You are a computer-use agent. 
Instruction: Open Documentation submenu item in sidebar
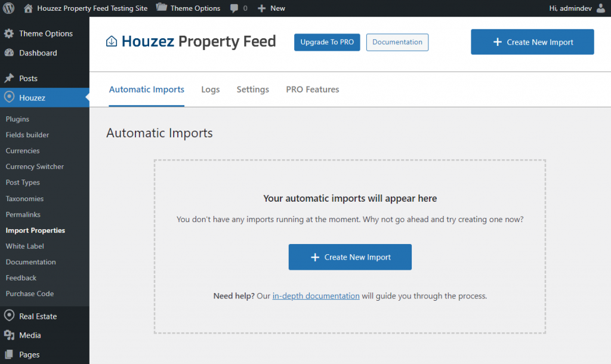(31, 262)
